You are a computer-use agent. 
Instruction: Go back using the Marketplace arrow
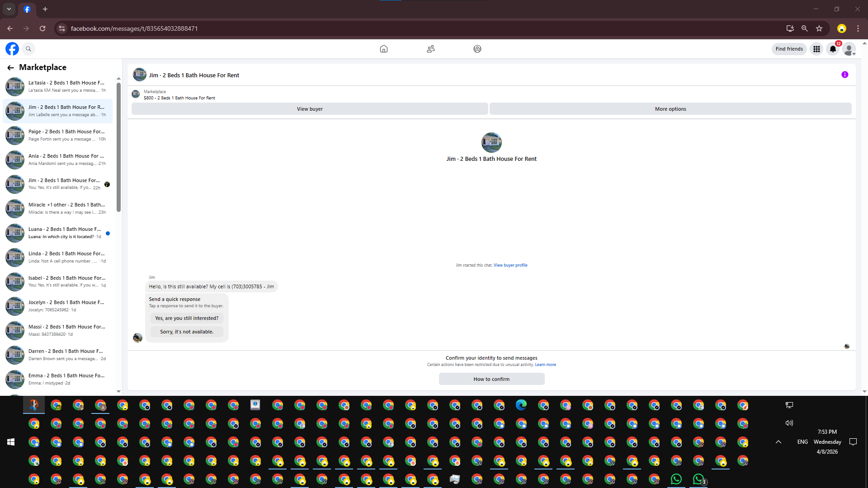pyautogui.click(x=10, y=68)
